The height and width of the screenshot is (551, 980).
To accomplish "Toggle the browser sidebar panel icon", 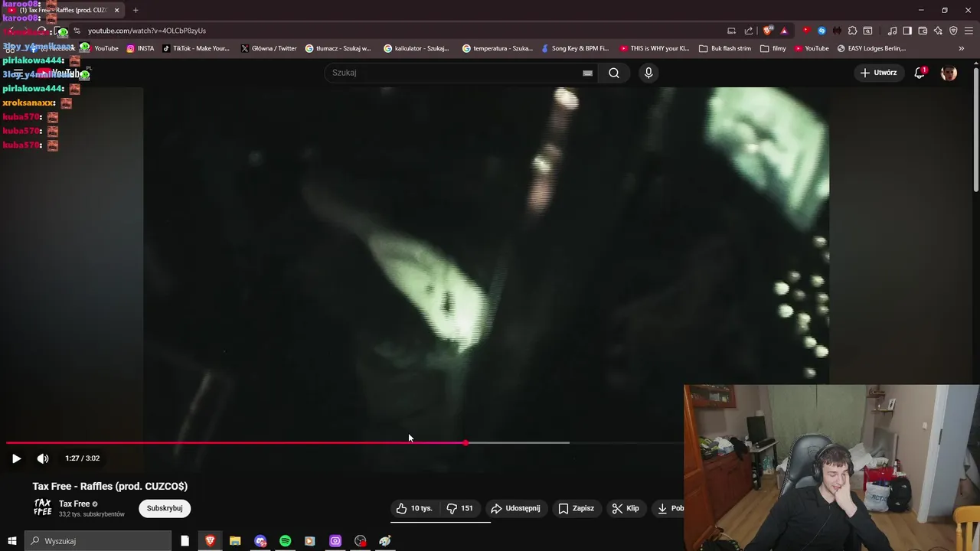I will (x=907, y=31).
